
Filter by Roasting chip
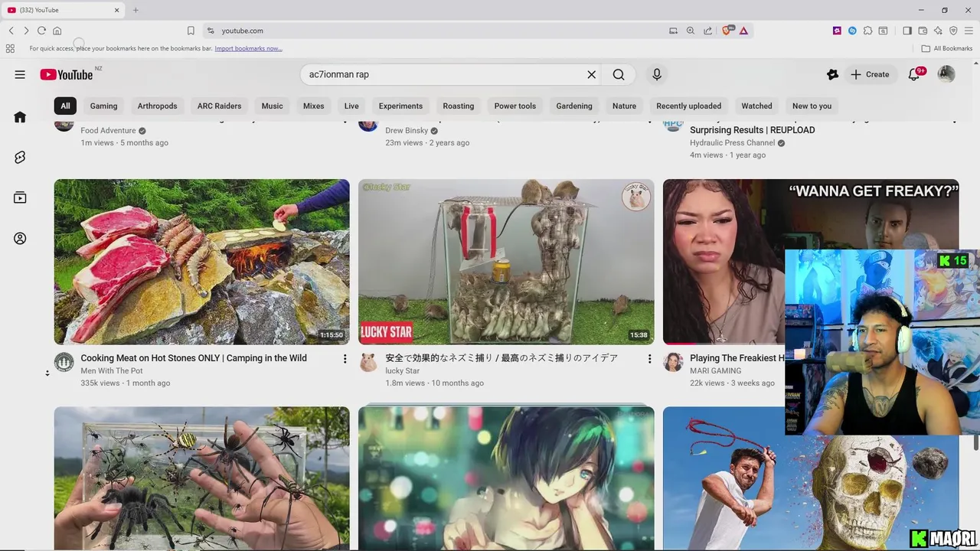pos(459,106)
